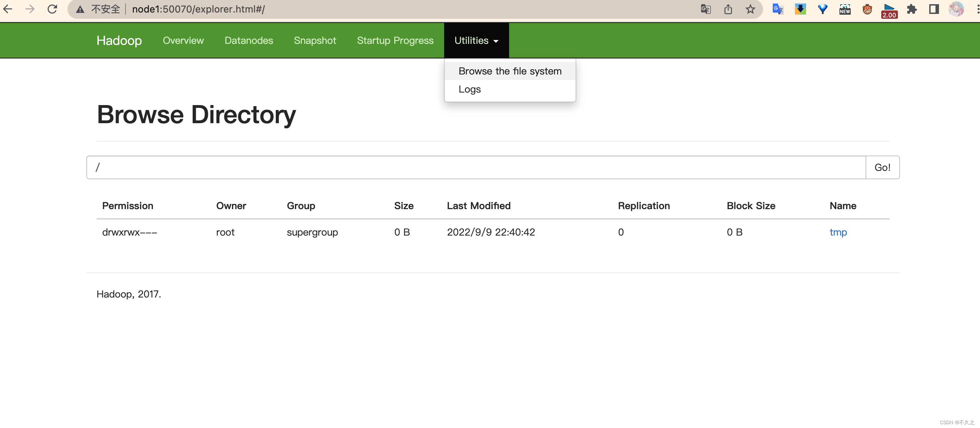980x428 pixels.
Task: Select Logs from Utilities menu
Action: [469, 88]
